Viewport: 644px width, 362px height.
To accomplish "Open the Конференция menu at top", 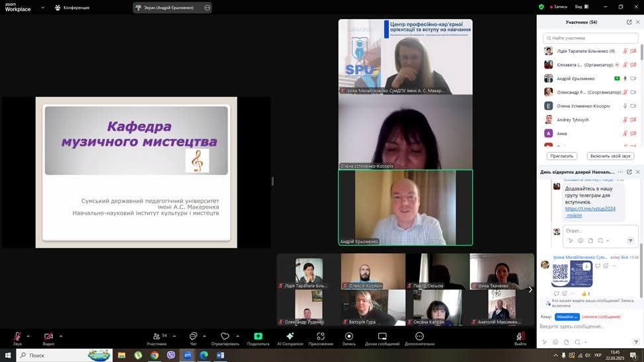I will (72, 7).
